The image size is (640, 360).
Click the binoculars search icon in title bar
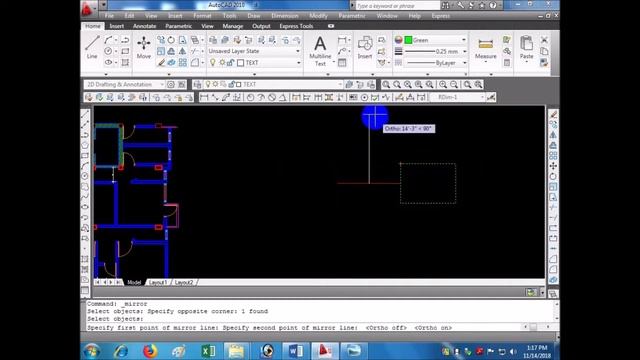pyautogui.click(x=445, y=5)
